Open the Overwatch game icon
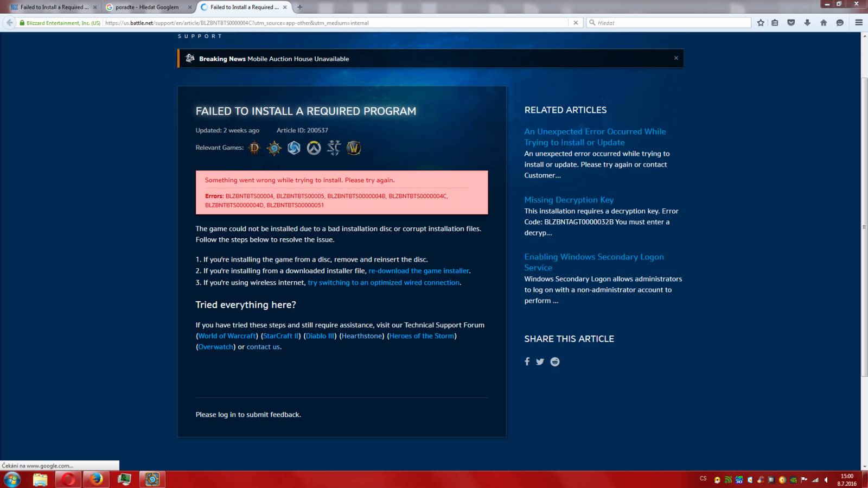 [x=314, y=148]
